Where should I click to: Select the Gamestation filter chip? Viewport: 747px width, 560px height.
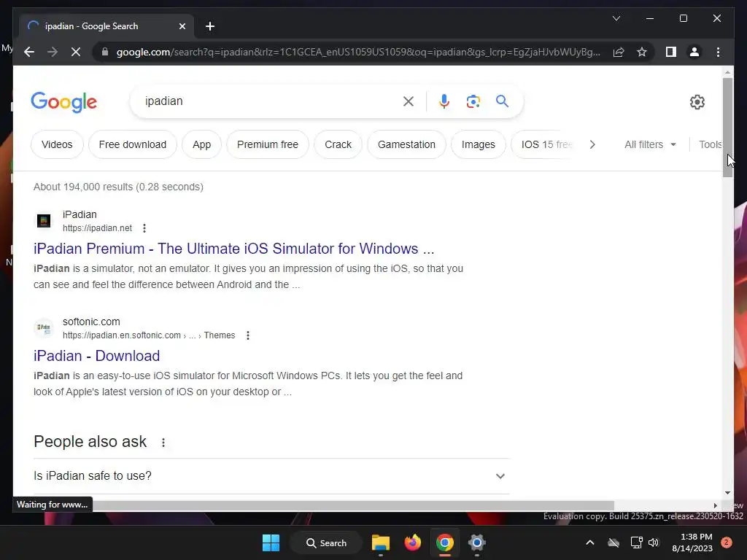coord(406,144)
